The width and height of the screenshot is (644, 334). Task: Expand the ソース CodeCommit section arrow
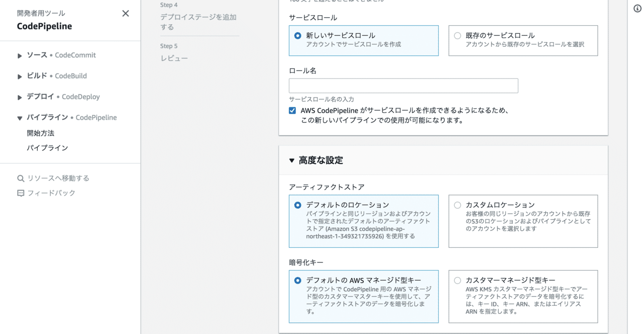pos(20,55)
